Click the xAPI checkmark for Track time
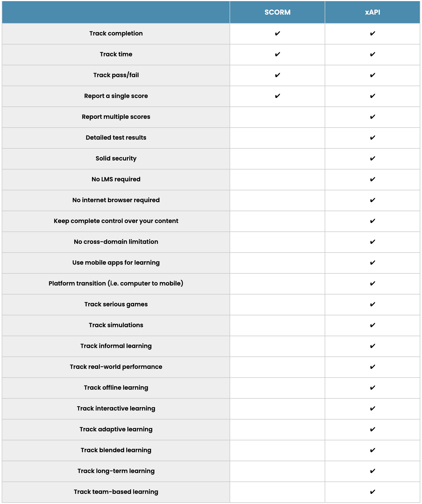This screenshot has width=422, height=504. (x=372, y=54)
